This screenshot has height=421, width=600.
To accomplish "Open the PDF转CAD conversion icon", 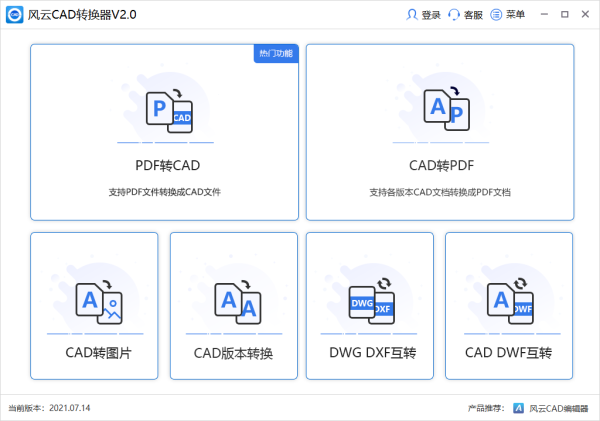I will coord(169,111).
